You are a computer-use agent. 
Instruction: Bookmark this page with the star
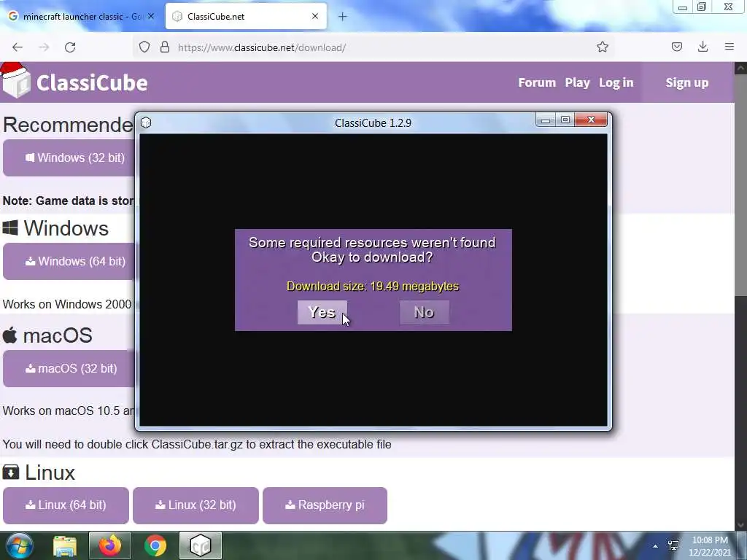[x=602, y=47]
